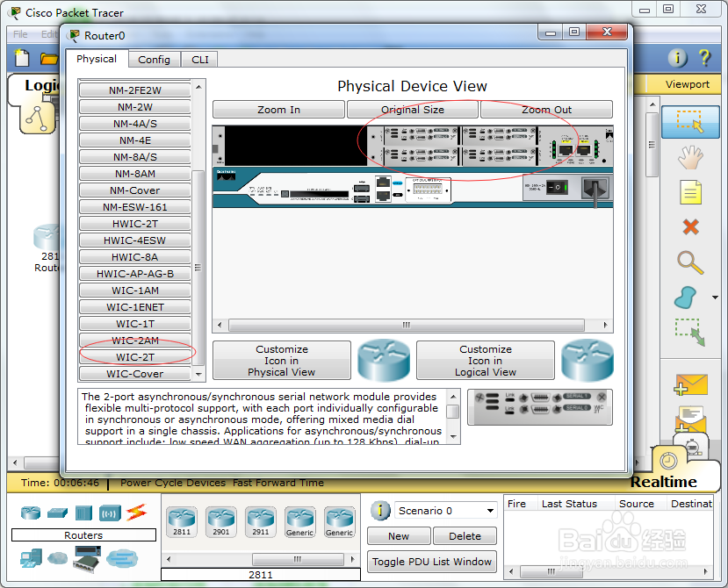Open the CLI tab
The width and height of the screenshot is (728, 588).
point(199,60)
